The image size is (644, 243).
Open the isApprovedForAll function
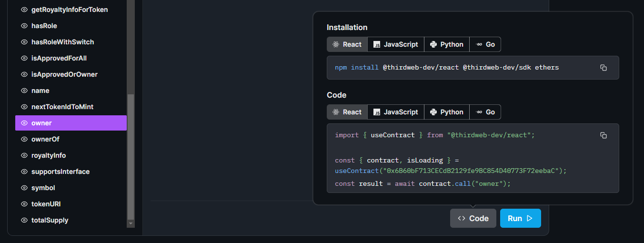[x=59, y=58]
